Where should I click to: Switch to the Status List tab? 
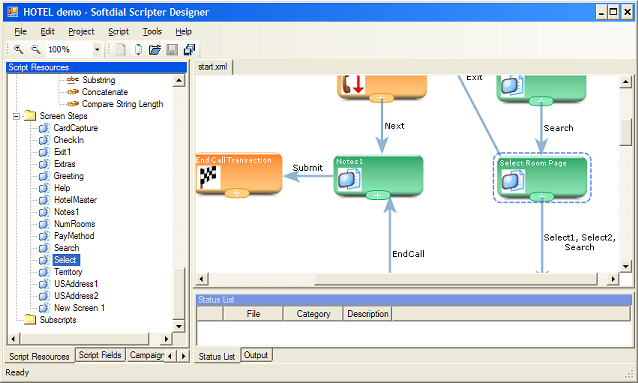[217, 357]
